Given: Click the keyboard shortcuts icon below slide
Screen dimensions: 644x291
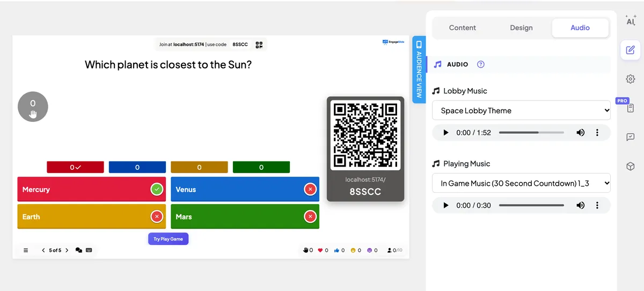Looking at the screenshot, I should (89, 250).
